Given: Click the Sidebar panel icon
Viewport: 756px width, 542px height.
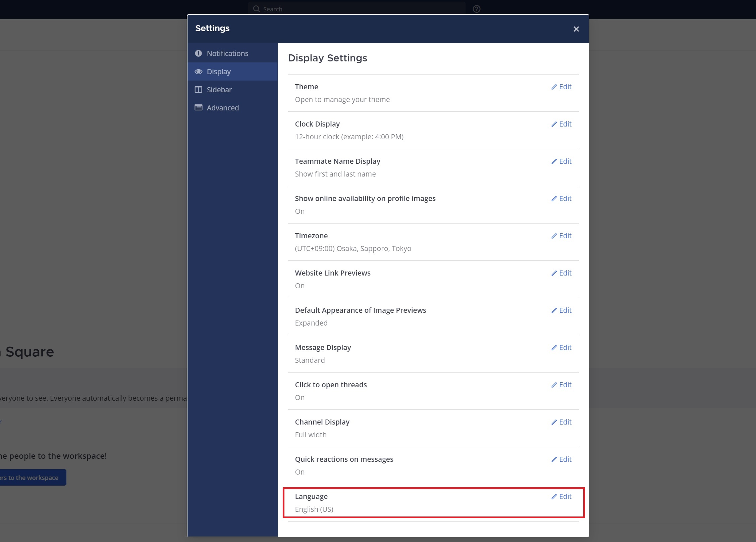Looking at the screenshot, I should click(x=198, y=90).
